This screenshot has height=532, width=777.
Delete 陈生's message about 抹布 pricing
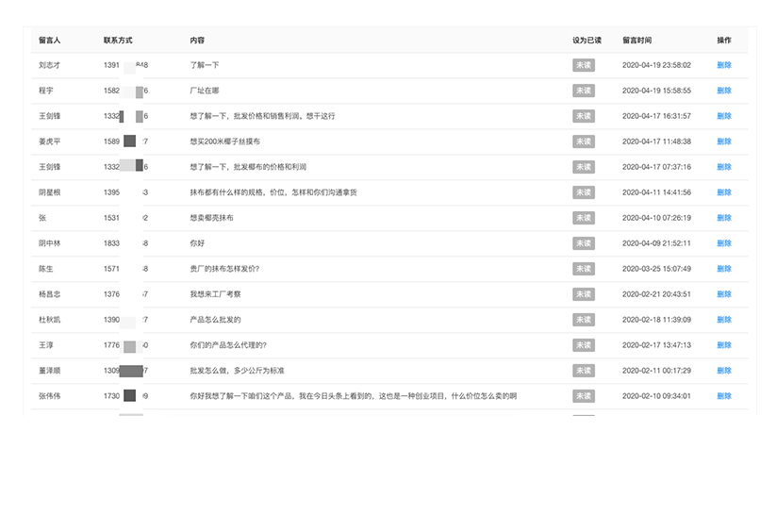pos(723,269)
